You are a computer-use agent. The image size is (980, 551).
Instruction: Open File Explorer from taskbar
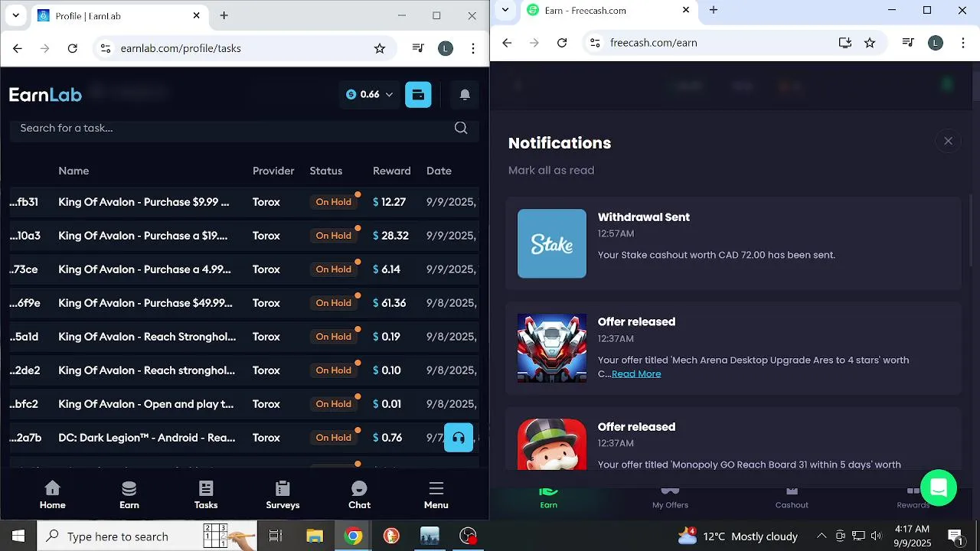coord(315,536)
